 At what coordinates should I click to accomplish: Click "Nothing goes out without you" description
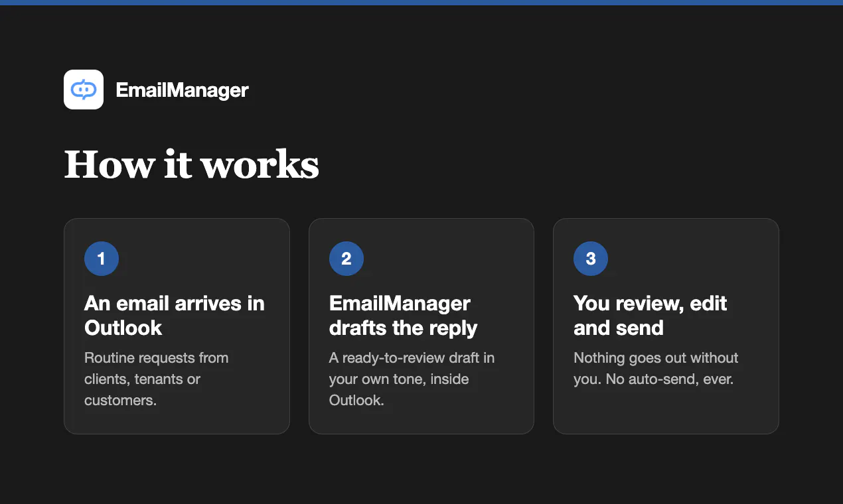656,369
